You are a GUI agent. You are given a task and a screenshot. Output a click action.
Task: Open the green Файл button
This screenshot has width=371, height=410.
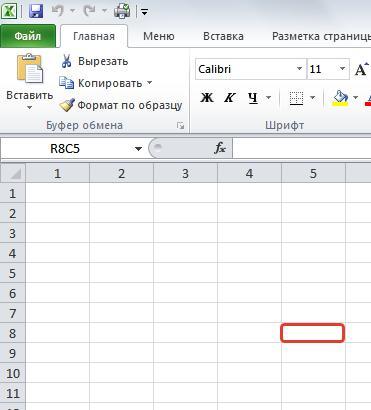(28, 36)
